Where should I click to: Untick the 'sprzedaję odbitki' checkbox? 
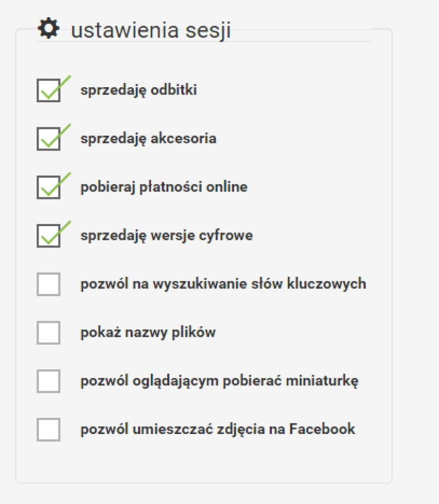[x=49, y=91]
